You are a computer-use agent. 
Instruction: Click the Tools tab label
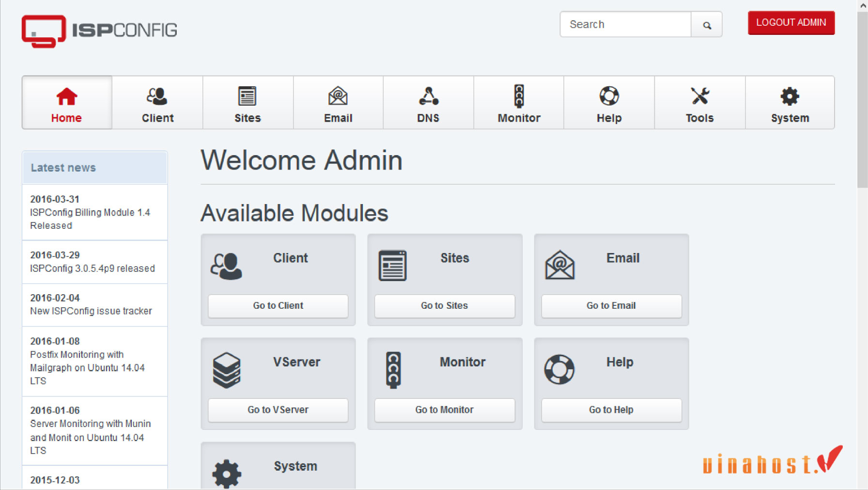700,118
